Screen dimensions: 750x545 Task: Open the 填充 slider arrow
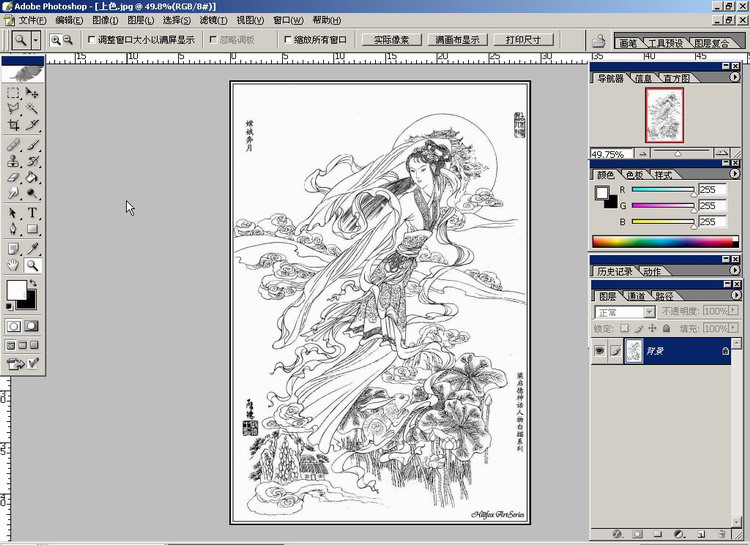733,328
